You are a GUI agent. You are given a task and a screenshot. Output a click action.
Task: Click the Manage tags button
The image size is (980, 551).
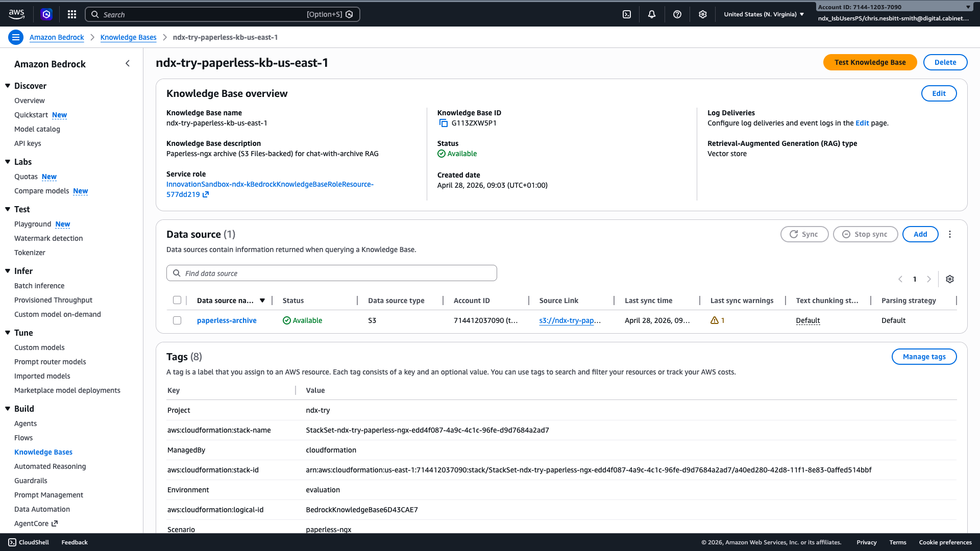click(924, 357)
